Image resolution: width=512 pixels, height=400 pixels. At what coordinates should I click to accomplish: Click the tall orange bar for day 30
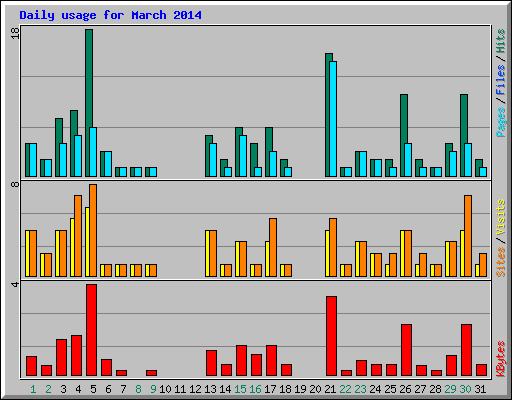tap(468, 236)
